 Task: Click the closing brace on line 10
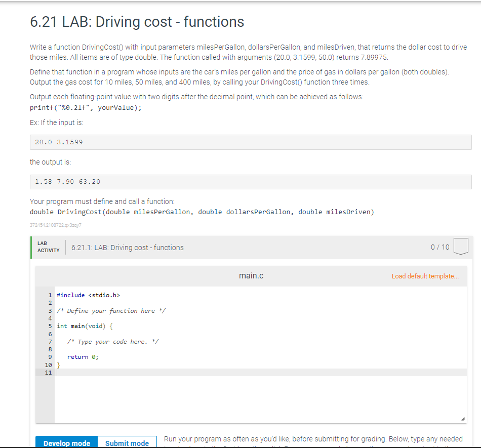click(59, 365)
